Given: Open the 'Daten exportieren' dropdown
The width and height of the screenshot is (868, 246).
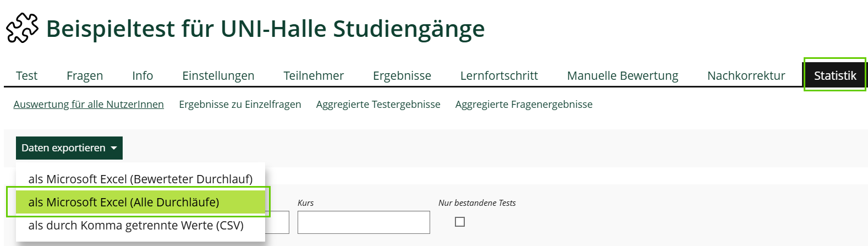Looking at the screenshot, I should pyautogui.click(x=69, y=148).
